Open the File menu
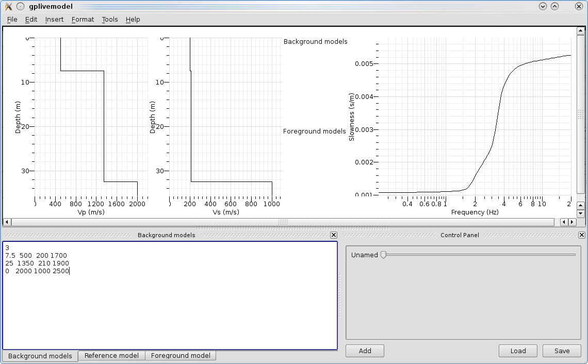This screenshot has width=588, height=364. (x=12, y=20)
